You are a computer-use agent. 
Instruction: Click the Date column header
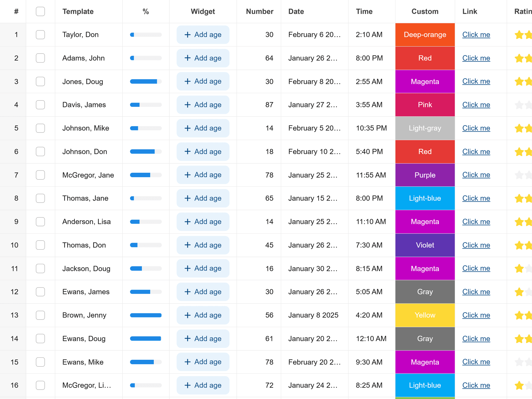click(296, 11)
